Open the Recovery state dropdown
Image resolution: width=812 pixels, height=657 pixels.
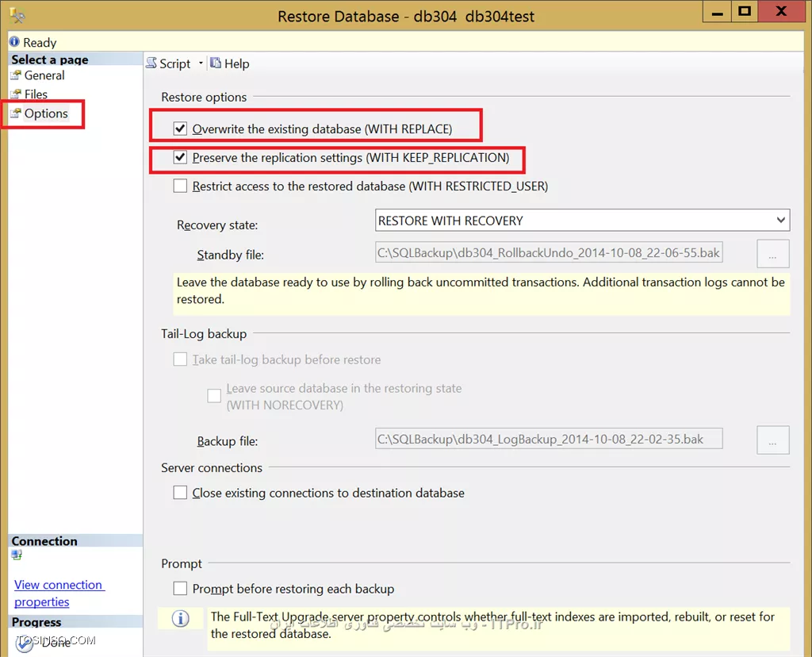[x=582, y=221]
